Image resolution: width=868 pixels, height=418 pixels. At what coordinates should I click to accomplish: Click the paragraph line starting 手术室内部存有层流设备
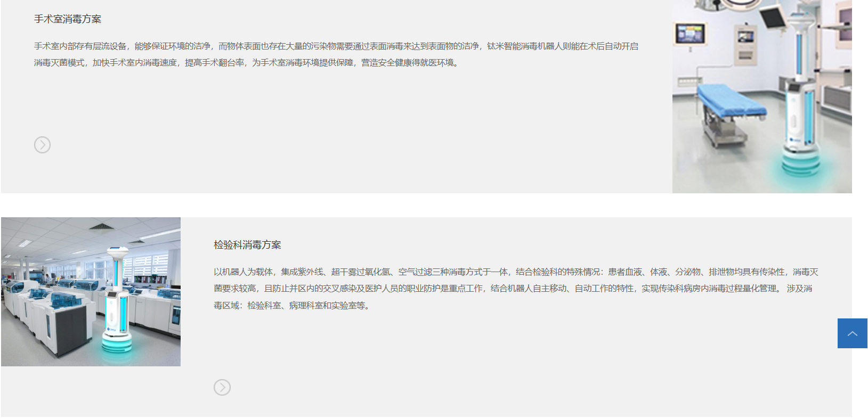pos(336,46)
